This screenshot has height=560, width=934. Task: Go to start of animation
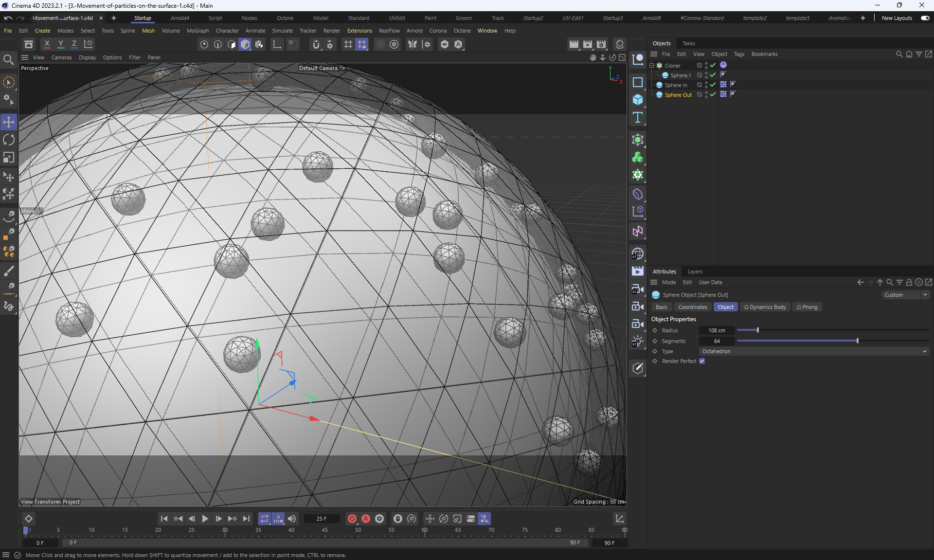tap(164, 519)
